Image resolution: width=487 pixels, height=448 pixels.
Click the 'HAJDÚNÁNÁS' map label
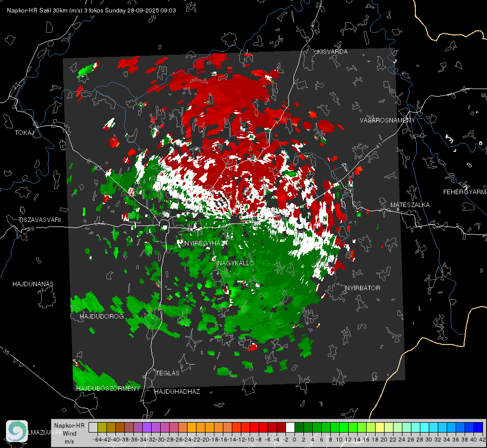[33, 284]
